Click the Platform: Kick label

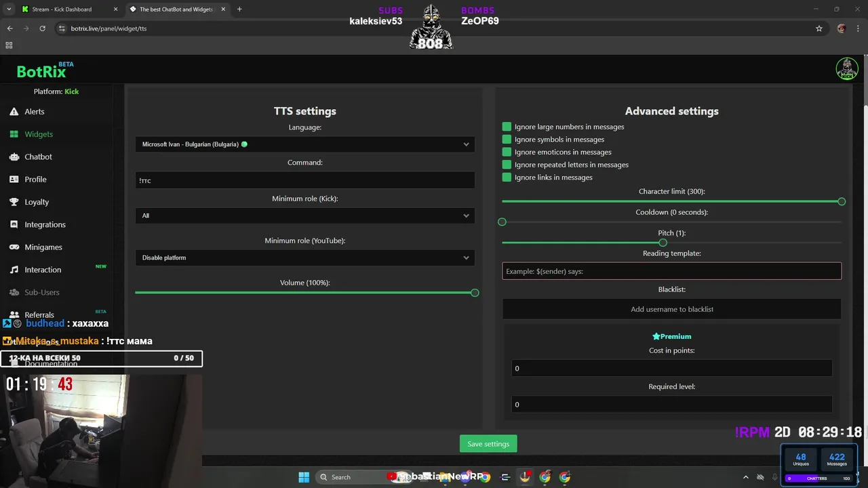pos(56,91)
